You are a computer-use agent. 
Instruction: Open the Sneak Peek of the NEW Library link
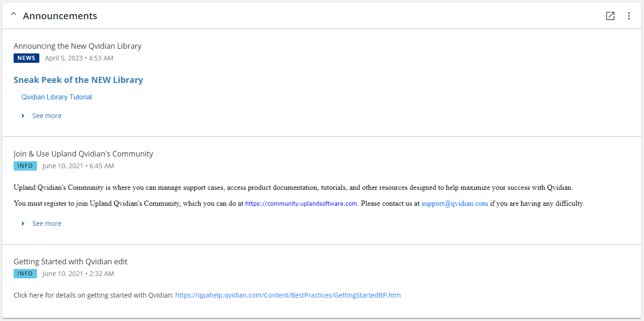(78, 80)
